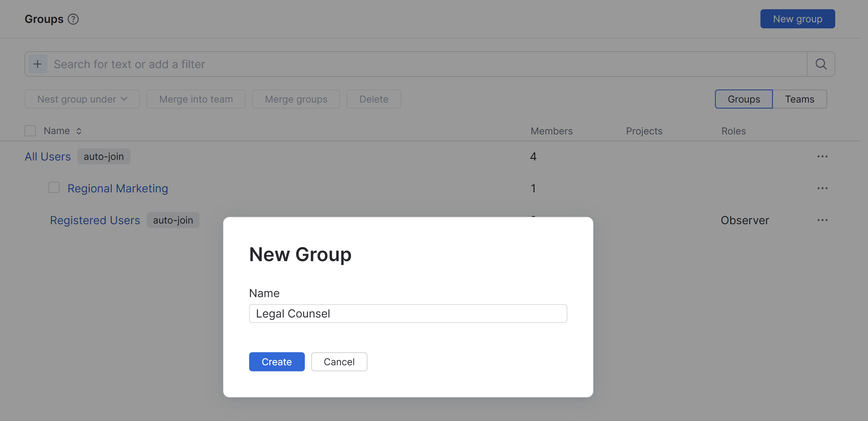Viewport: 868px width, 421px height.
Task: Open the All Users group
Action: [x=47, y=156]
